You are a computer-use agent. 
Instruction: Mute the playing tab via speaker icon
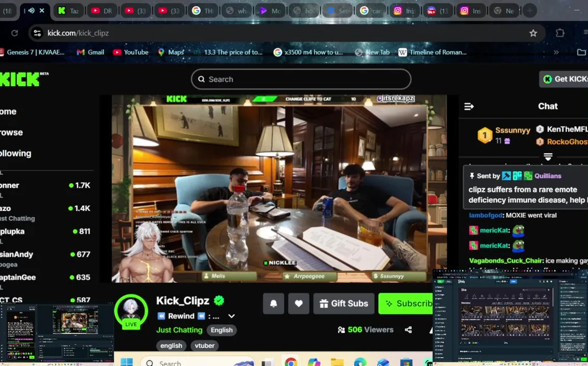click(32, 11)
